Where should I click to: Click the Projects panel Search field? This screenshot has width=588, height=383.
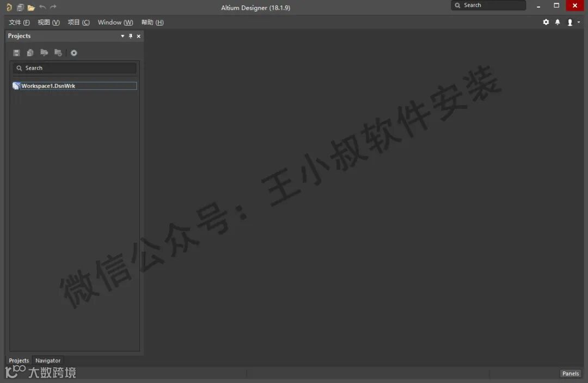pos(75,68)
